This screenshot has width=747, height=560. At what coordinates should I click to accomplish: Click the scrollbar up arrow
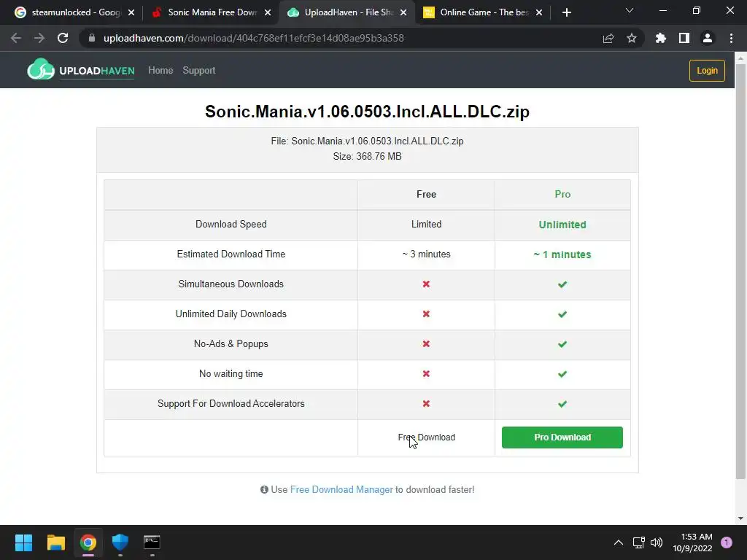pyautogui.click(x=740, y=58)
